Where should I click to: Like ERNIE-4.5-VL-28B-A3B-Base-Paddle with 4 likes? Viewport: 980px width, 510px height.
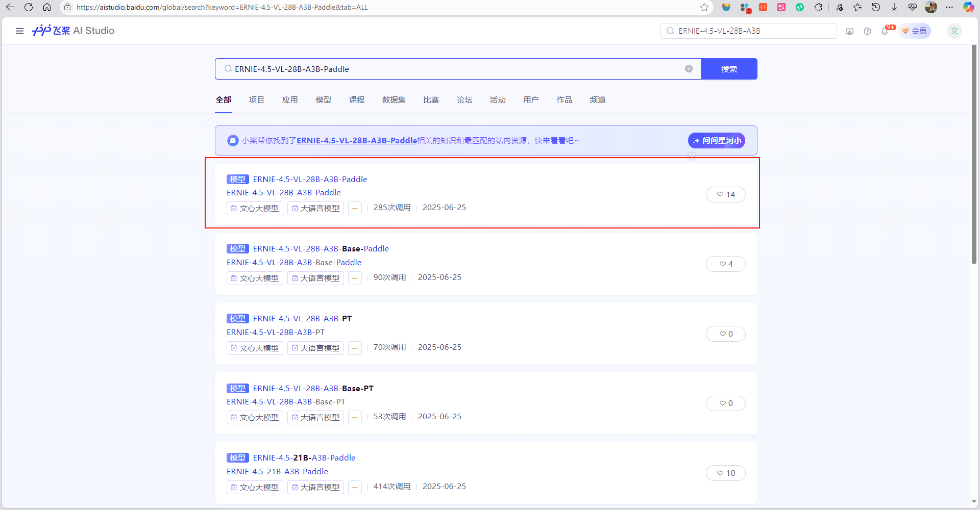(x=725, y=264)
